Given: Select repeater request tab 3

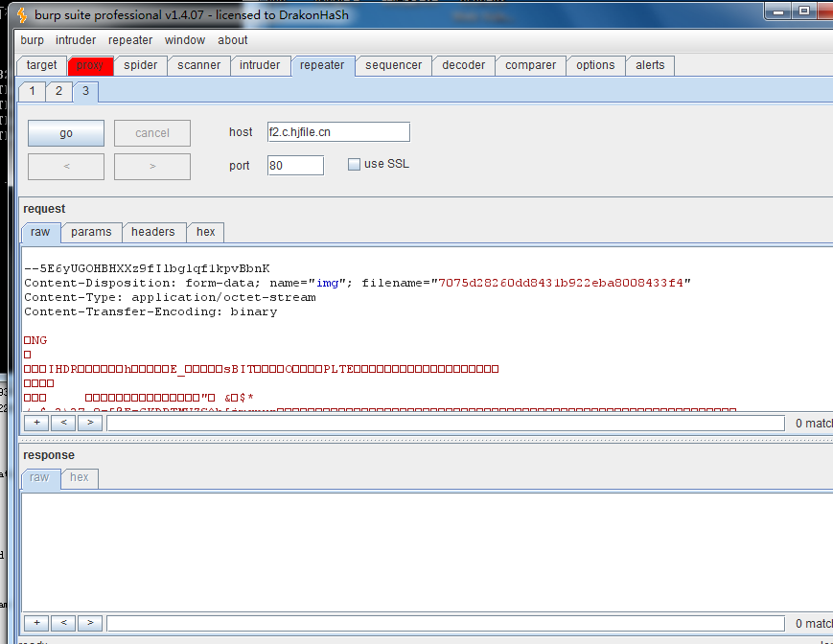Looking at the screenshot, I should click(85, 91).
